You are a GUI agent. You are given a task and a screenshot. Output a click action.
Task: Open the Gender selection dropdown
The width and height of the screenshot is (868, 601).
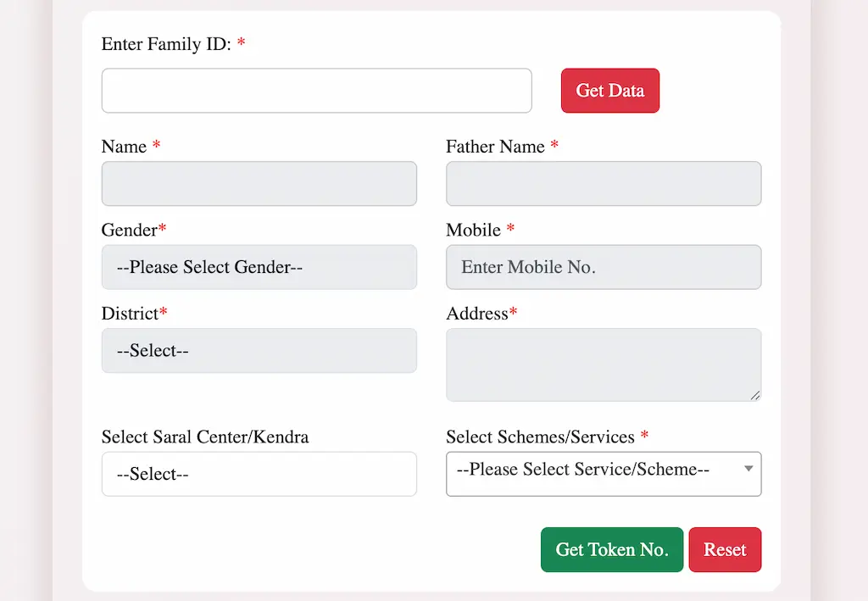click(259, 267)
